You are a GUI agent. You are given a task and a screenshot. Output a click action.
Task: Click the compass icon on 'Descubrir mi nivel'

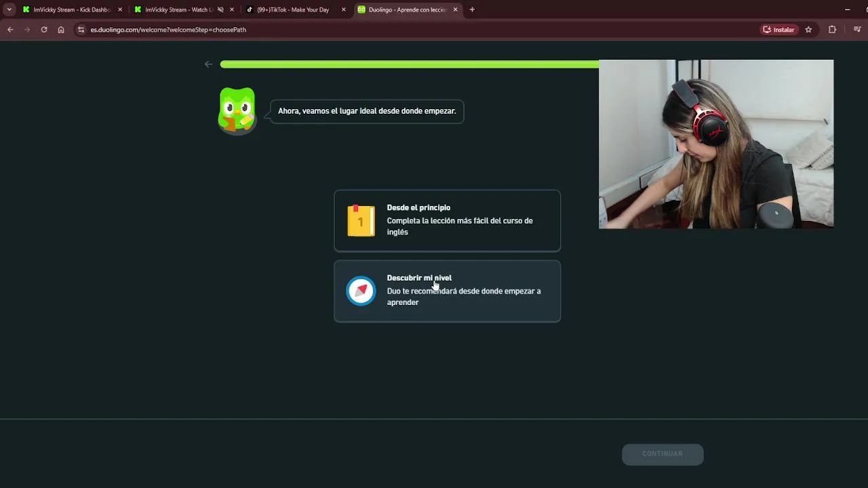361,291
